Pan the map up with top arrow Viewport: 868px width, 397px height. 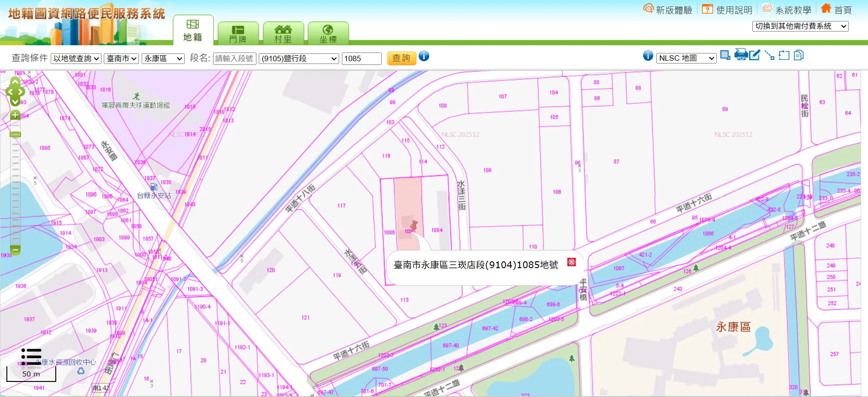click(15, 81)
